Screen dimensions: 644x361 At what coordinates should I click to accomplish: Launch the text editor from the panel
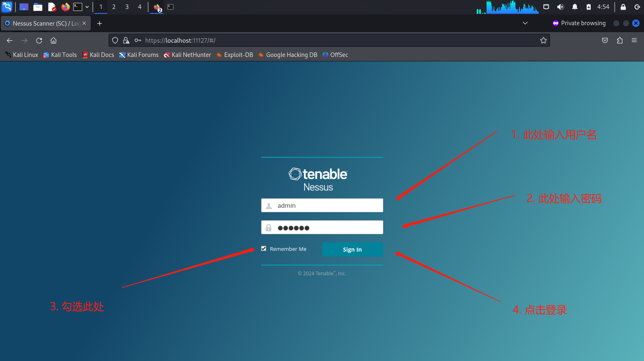click(x=52, y=7)
